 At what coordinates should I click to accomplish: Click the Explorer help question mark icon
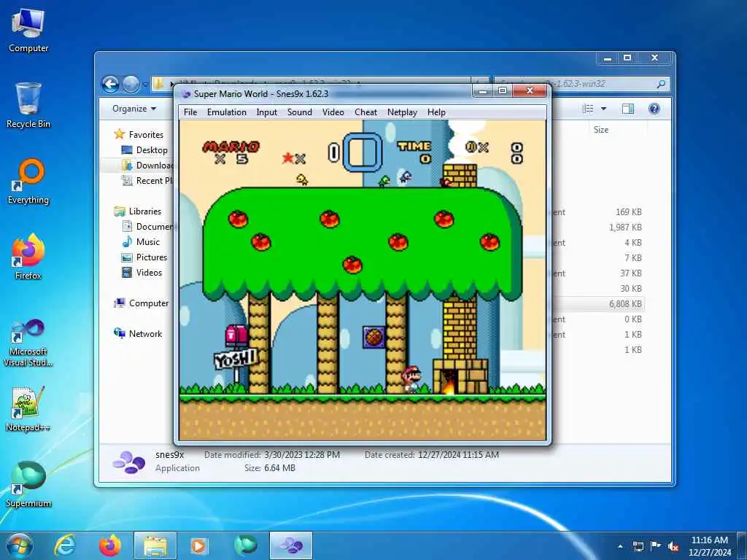coord(654,109)
